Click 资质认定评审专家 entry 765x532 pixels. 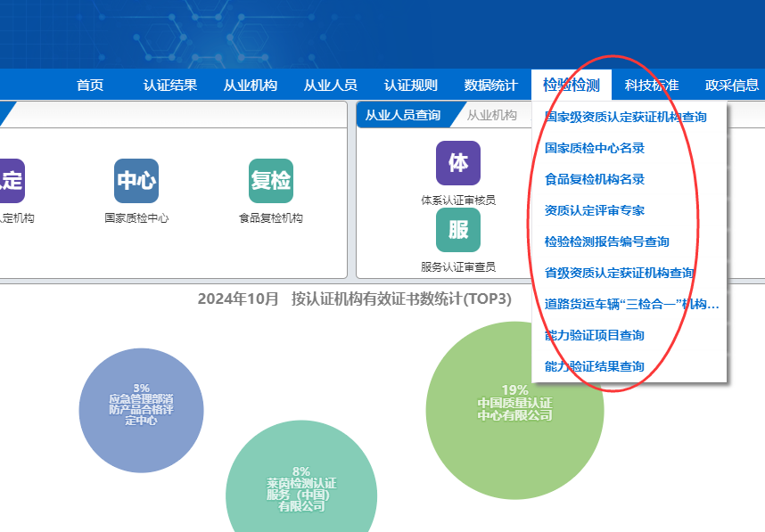point(592,210)
